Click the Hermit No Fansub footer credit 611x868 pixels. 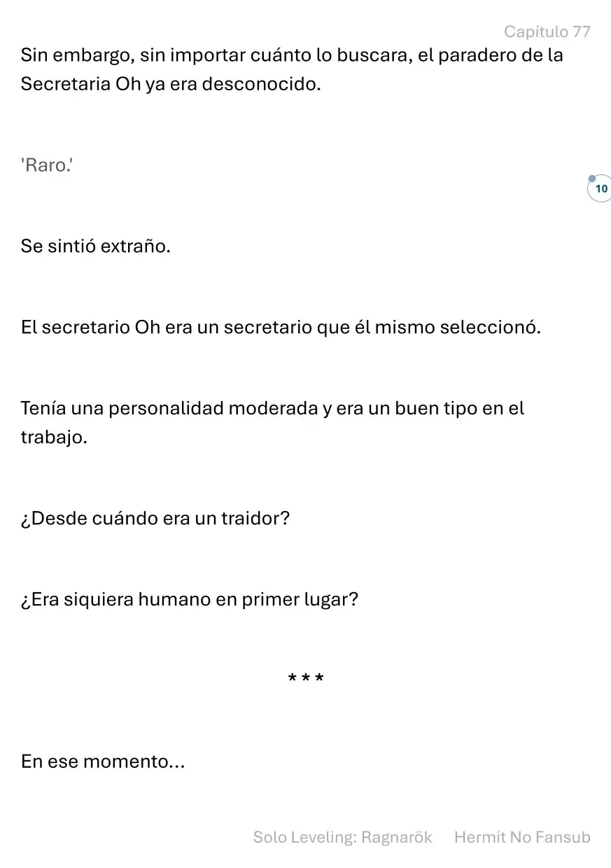(522, 837)
